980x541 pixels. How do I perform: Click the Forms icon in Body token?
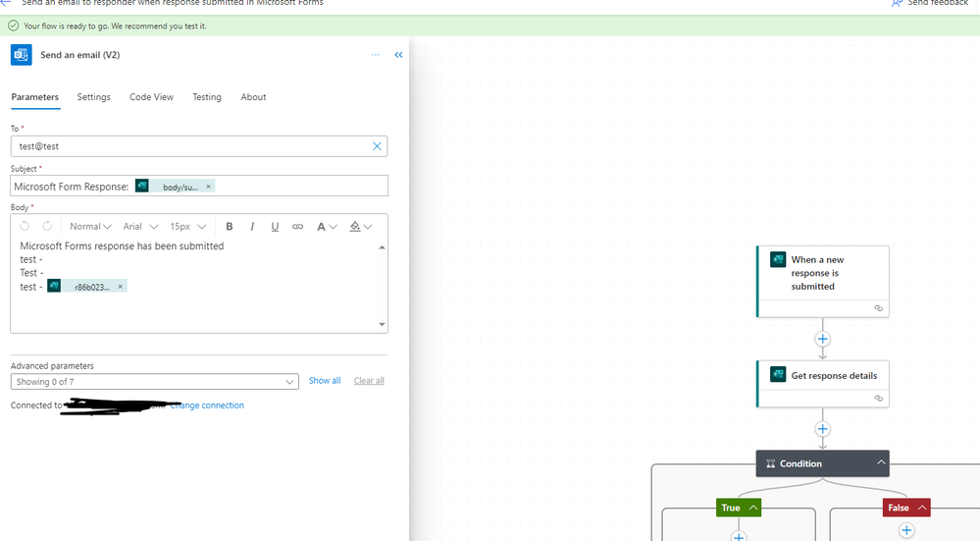(54, 286)
